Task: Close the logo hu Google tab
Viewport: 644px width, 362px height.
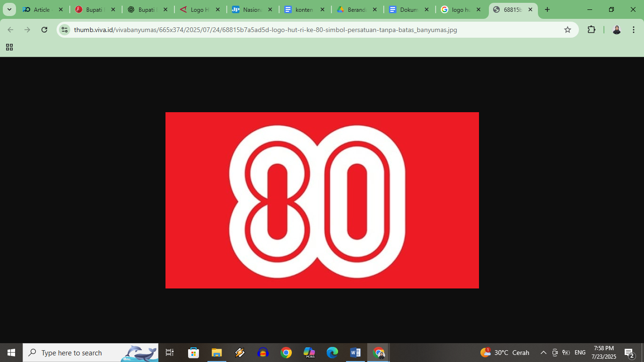Action: click(479, 9)
